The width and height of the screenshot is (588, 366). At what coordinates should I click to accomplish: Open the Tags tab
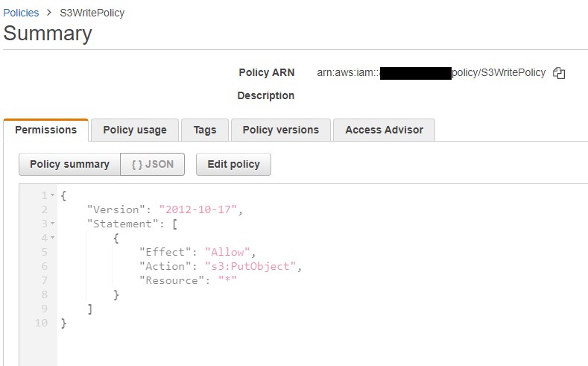click(205, 130)
